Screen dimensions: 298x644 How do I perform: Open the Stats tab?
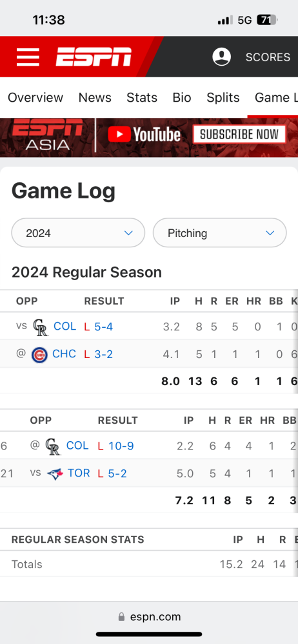pos(142,97)
